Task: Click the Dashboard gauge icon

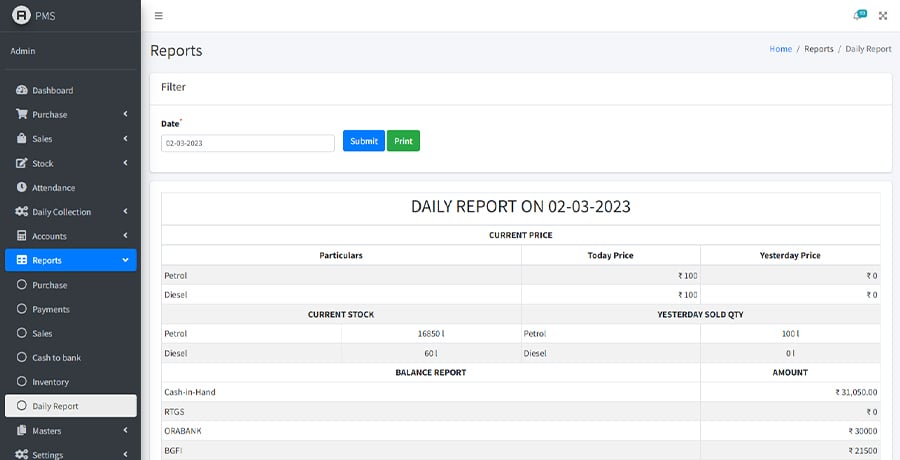Action: (x=22, y=90)
